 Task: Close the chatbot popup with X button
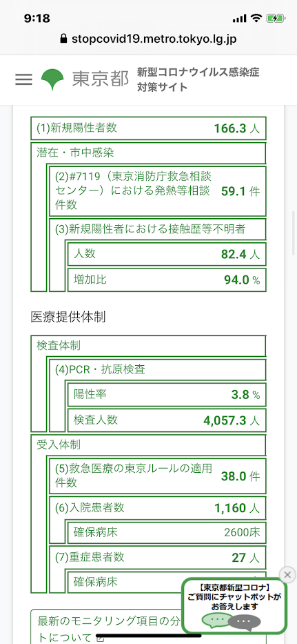coord(287,574)
